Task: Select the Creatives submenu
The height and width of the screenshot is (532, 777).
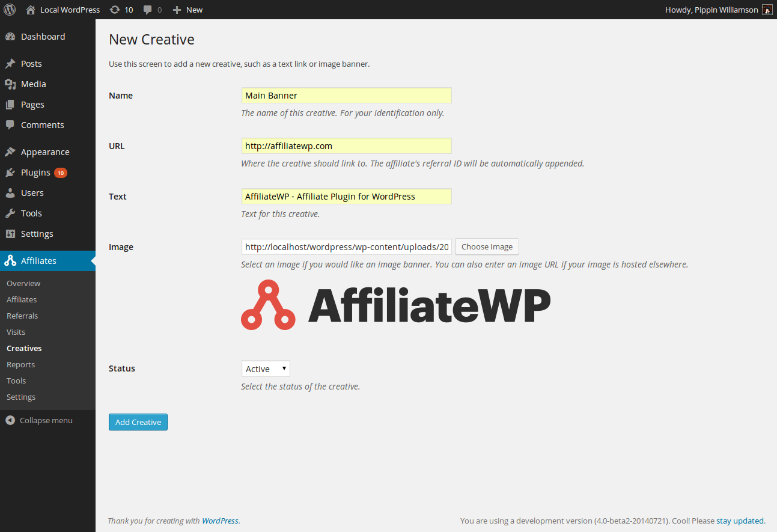Action: click(x=24, y=348)
